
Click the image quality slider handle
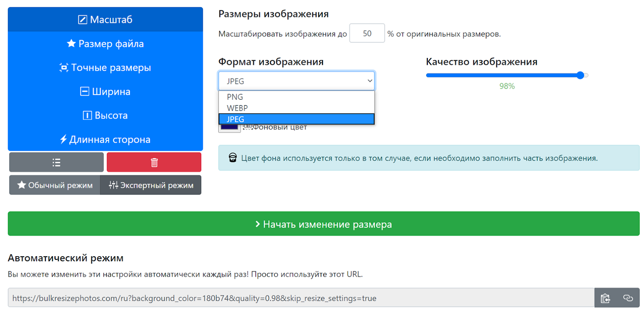click(580, 75)
